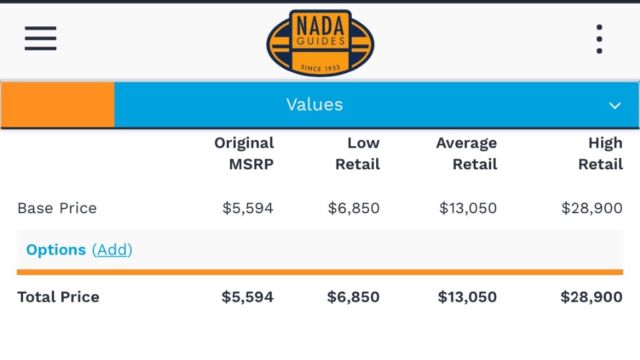Click base price Low Retail $6,850
The height and width of the screenshot is (360, 640).
point(354,208)
